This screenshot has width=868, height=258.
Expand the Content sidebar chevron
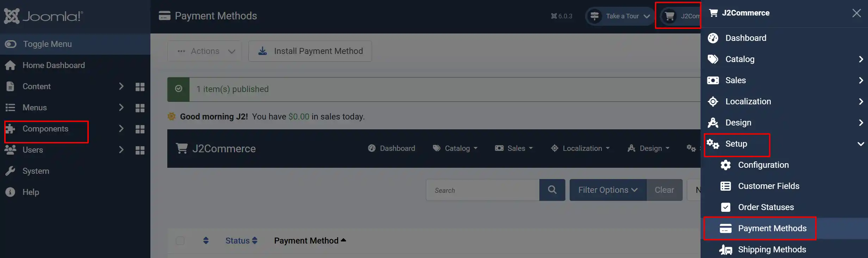[x=121, y=86]
